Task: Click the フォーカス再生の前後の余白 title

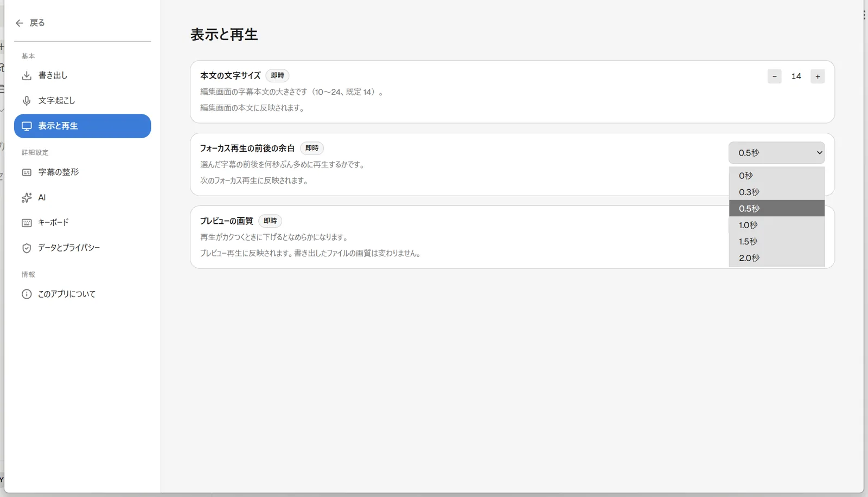Action: click(x=247, y=148)
